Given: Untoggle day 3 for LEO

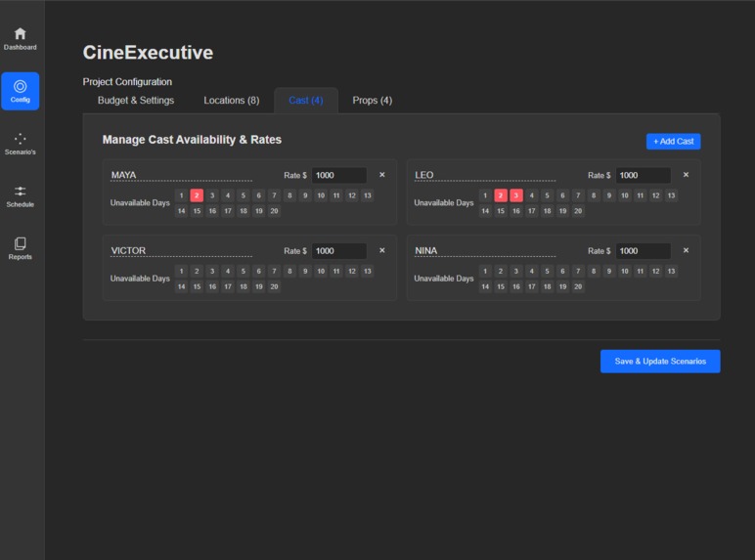Looking at the screenshot, I should pos(515,195).
